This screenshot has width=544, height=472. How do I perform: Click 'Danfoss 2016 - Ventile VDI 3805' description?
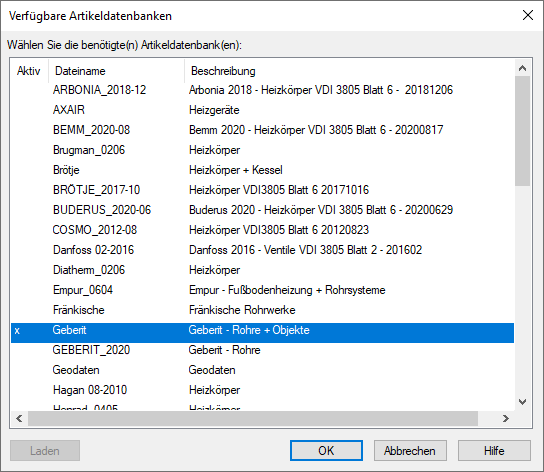(305, 250)
